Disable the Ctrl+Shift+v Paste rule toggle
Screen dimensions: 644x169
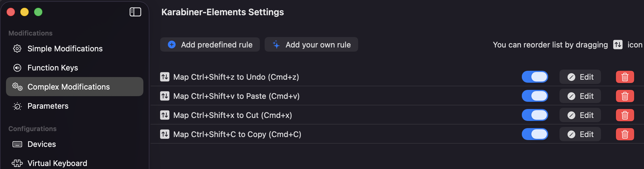(x=535, y=96)
